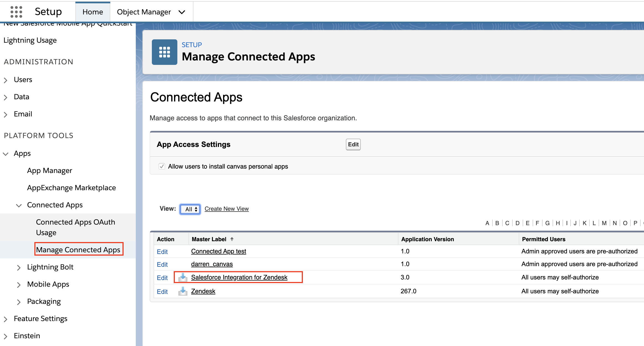
Task: Open the Object Manager dropdown chevron
Action: 182,12
